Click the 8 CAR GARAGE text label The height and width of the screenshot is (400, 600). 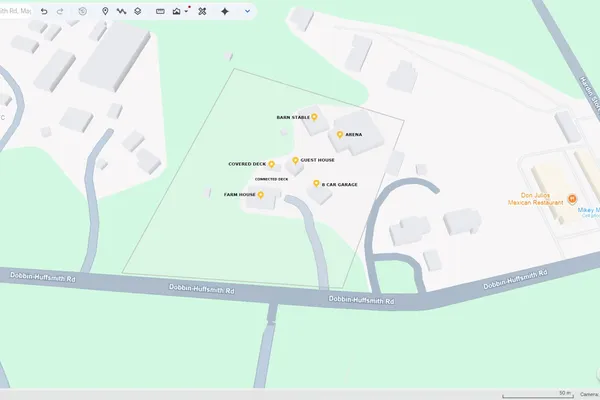[339, 184]
